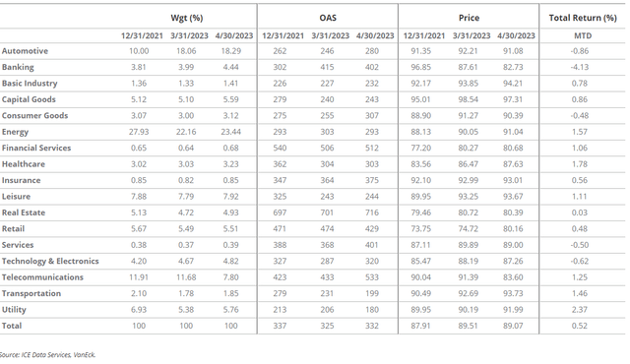Select the Price column group header
The width and height of the screenshot is (630, 364).
pos(469,18)
